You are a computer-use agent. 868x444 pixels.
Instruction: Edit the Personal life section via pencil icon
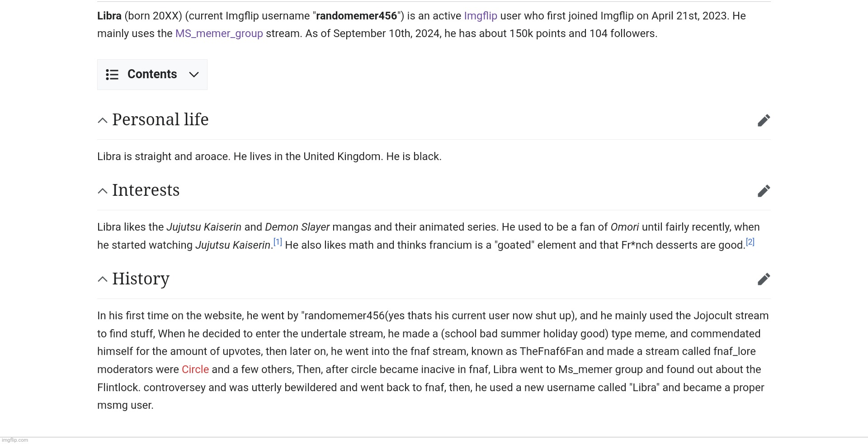tap(764, 120)
